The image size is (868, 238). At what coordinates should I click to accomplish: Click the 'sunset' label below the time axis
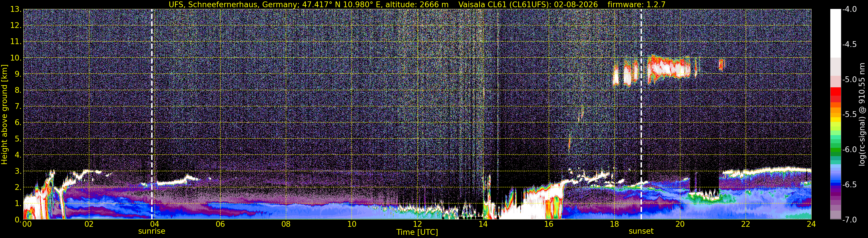pyautogui.click(x=641, y=231)
